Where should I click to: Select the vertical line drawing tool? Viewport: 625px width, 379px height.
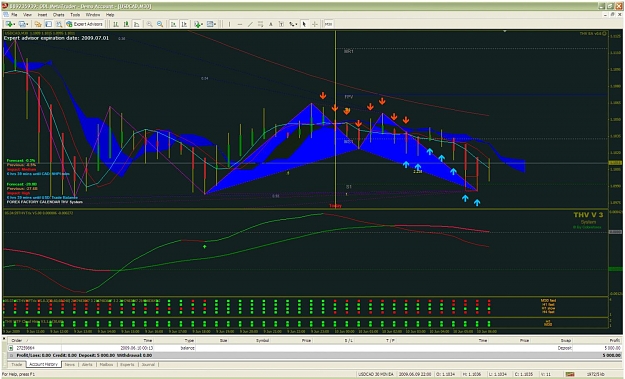point(229,24)
